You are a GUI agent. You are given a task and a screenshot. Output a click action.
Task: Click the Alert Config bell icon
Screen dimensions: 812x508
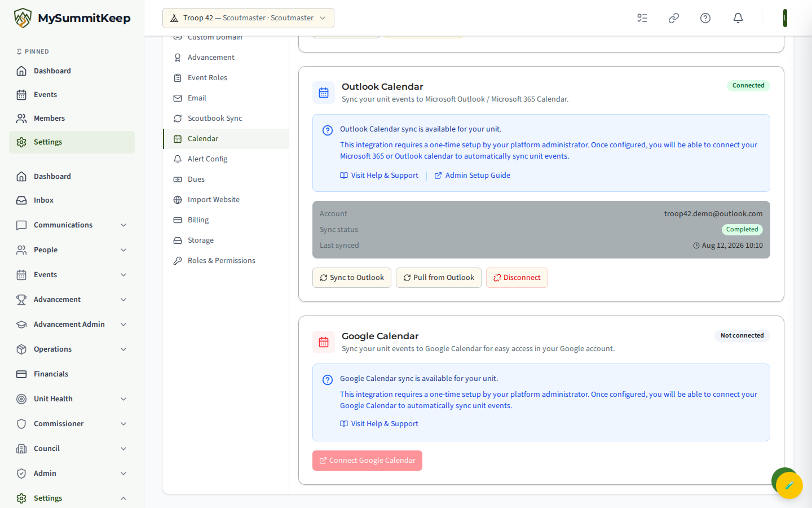coord(178,159)
